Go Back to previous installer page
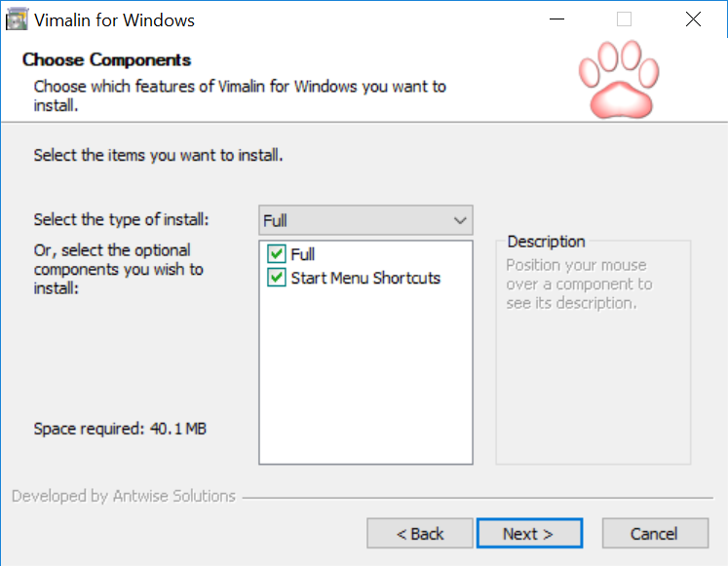This screenshot has height=566, width=728. [x=420, y=534]
